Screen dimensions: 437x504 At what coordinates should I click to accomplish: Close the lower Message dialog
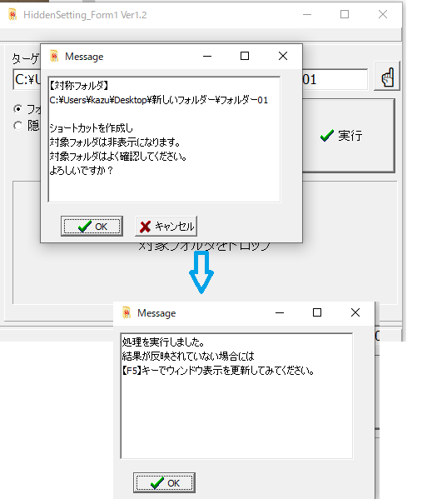[355, 312]
